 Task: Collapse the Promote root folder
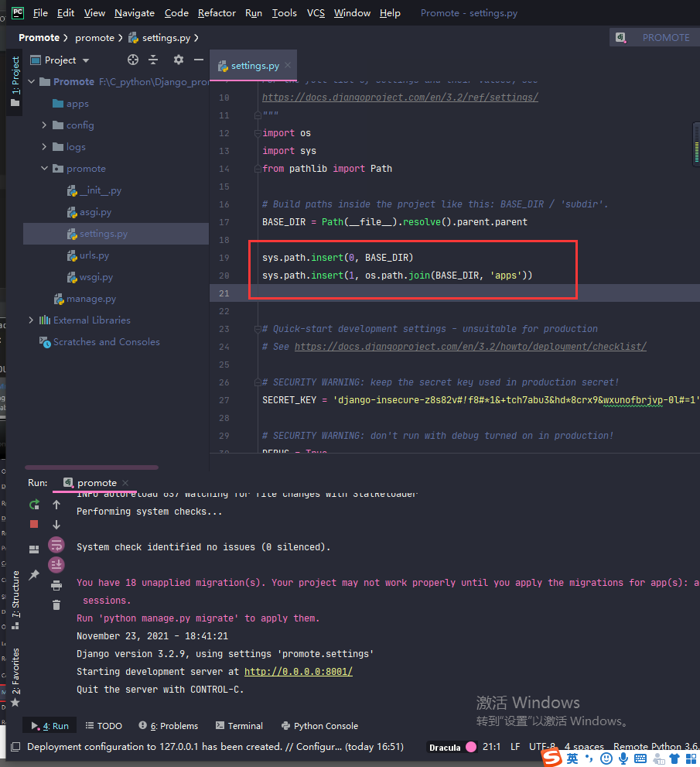click(32, 82)
